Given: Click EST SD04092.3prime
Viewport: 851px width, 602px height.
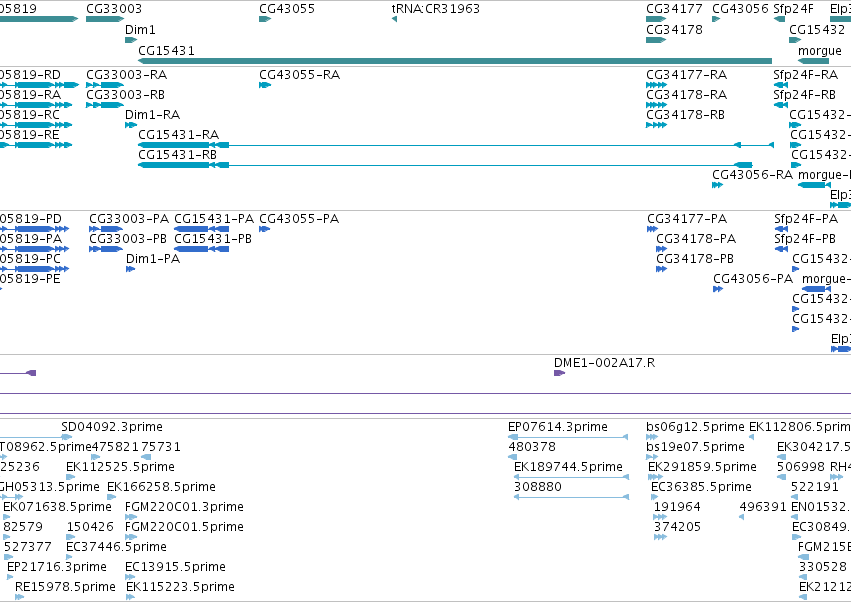Looking at the screenshot, I should point(112,427).
